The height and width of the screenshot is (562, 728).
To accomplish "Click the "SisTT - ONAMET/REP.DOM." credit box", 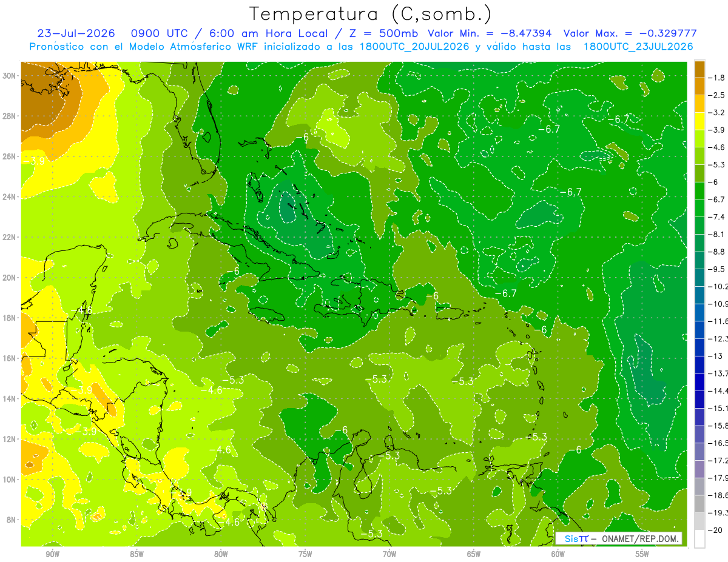I will (x=618, y=538).
